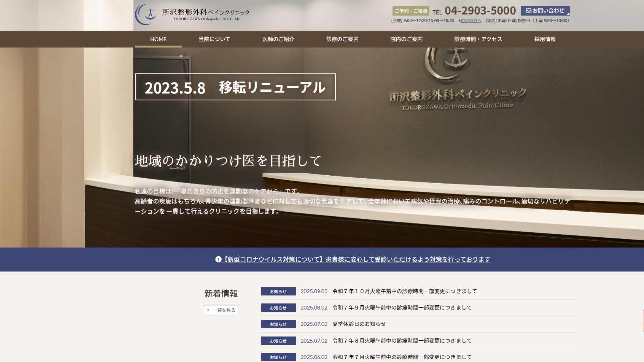Follow the 初診の方へ link

coord(471,21)
